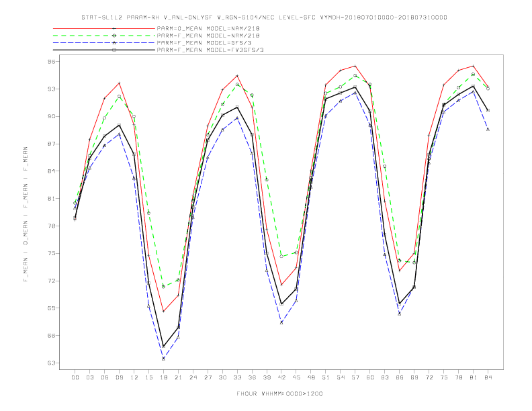Click x-axis forecast hour label 51
This screenshot has width=532, height=411.
coord(326,377)
